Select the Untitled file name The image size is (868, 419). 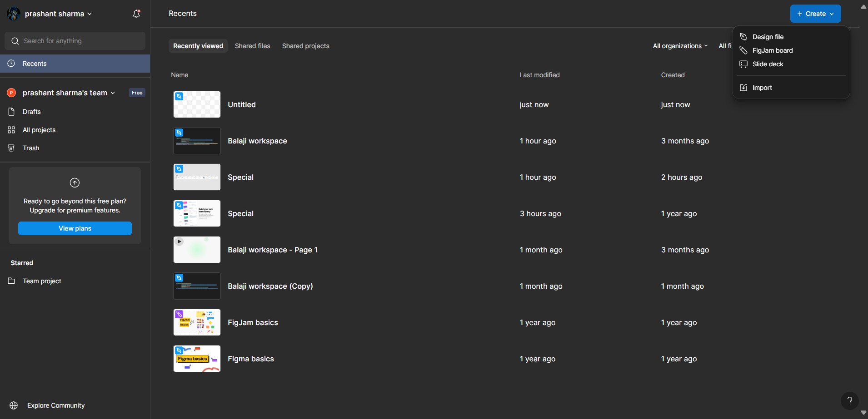pyautogui.click(x=242, y=104)
